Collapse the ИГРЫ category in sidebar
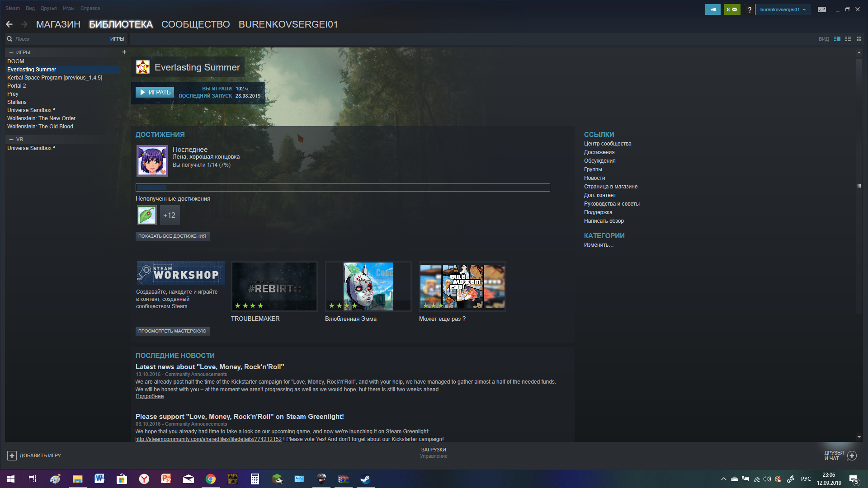Screen dimensions: 868x488 tap(11, 52)
